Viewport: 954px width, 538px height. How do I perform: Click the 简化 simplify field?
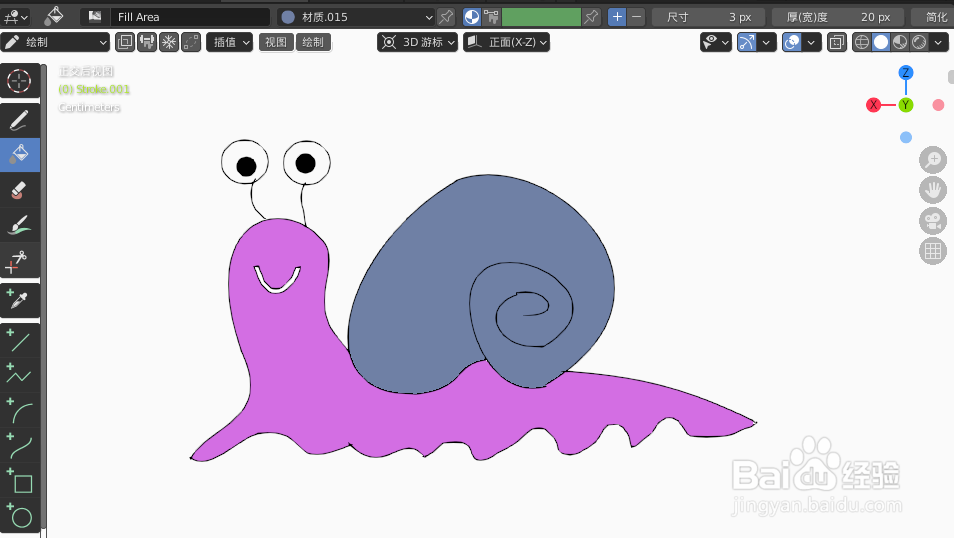[x=932, y=17]
